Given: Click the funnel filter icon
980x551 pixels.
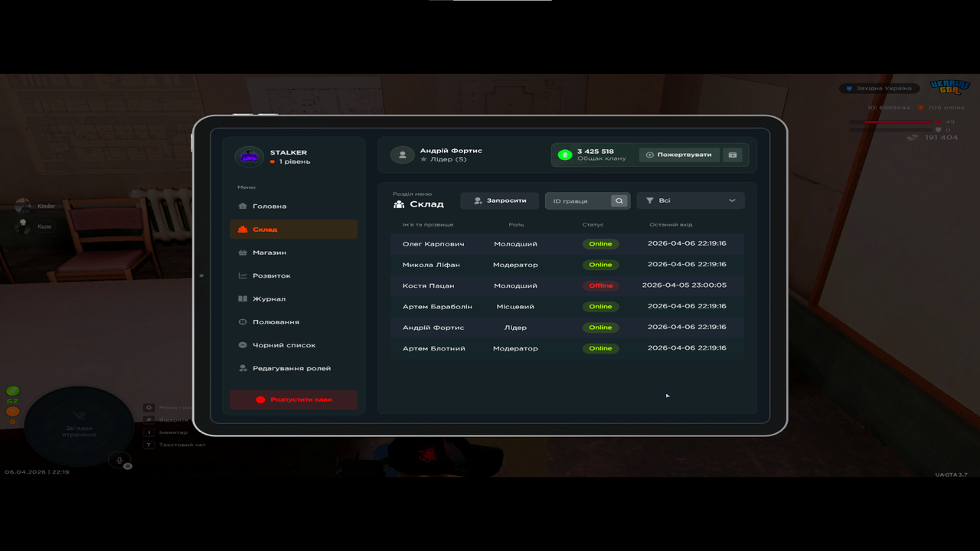Looking at the screenshot, I should pos(650,201).
